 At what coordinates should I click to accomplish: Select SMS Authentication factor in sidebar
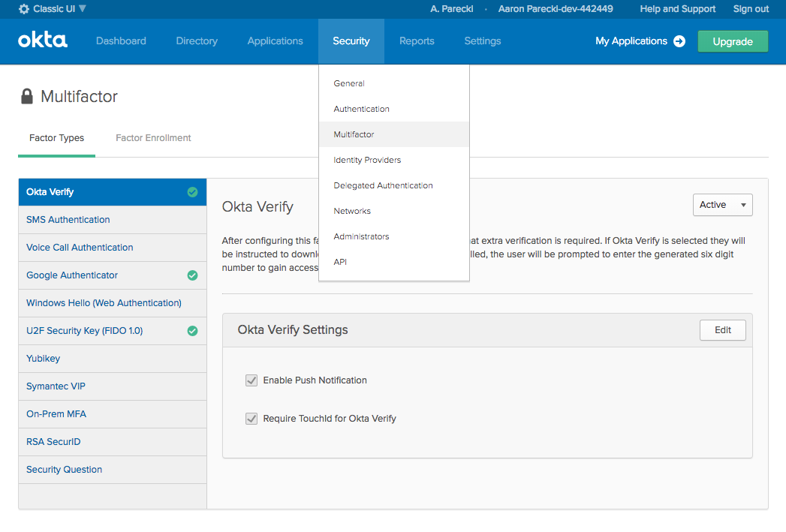(x=68, y=220)
